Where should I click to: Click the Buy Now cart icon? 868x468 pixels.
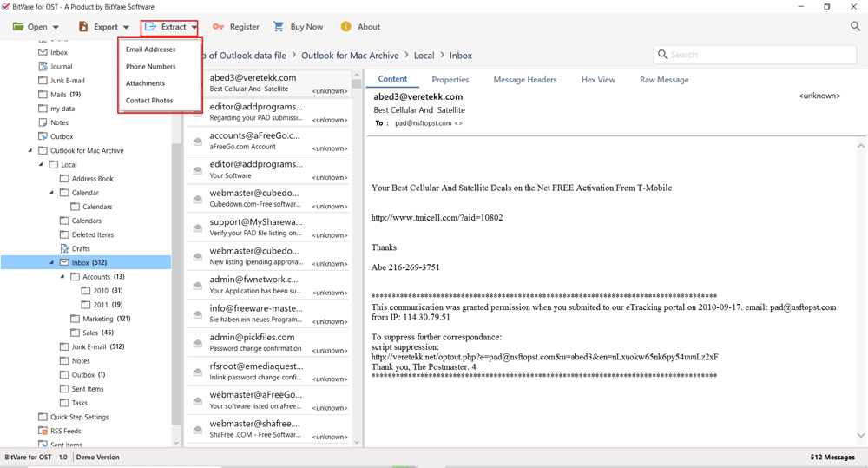coord(279,27)
